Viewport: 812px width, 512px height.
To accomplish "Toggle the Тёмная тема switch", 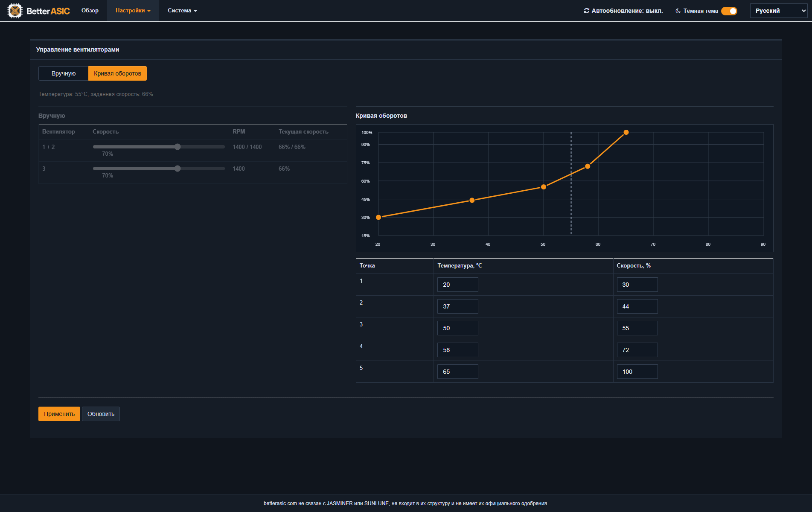I will coord(729,11).
